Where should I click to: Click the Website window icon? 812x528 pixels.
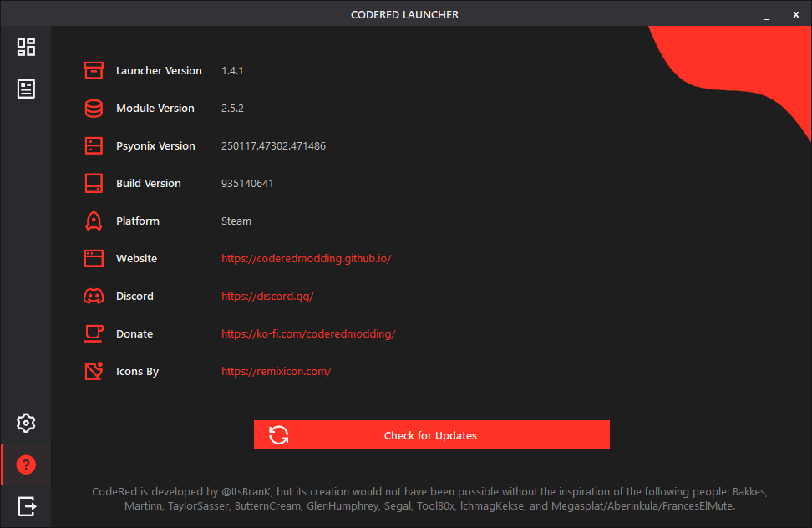pyautogui.click(x=94, y=258)
